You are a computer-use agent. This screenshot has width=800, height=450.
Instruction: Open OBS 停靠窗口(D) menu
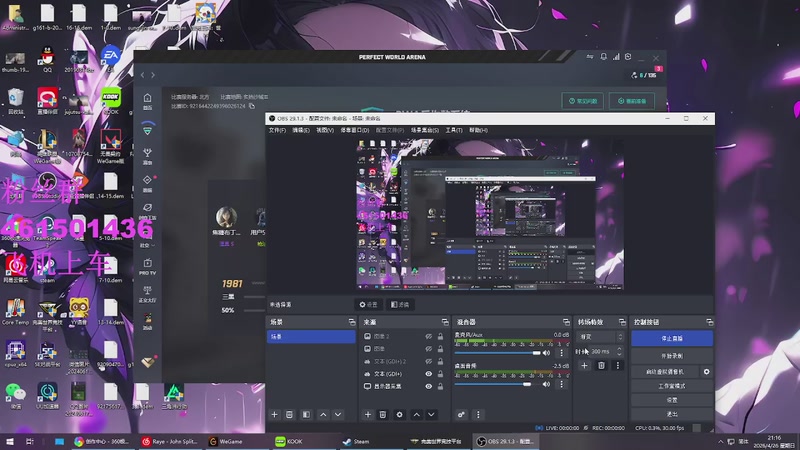pos(355,130)
